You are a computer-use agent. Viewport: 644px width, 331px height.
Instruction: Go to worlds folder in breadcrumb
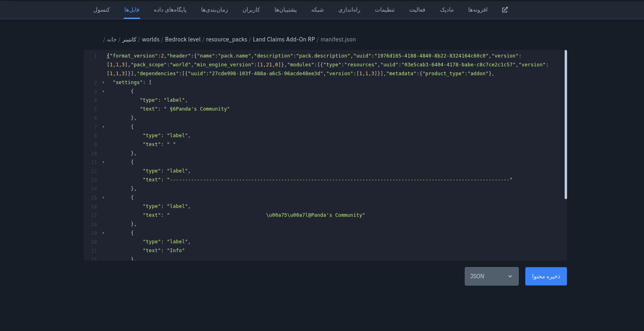click(151, 39)
